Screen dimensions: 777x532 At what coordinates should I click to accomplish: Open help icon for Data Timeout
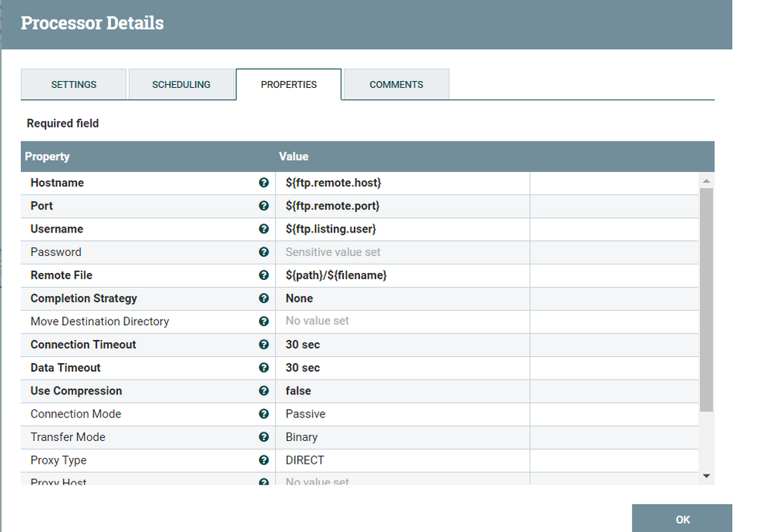[x=264, y=368]
